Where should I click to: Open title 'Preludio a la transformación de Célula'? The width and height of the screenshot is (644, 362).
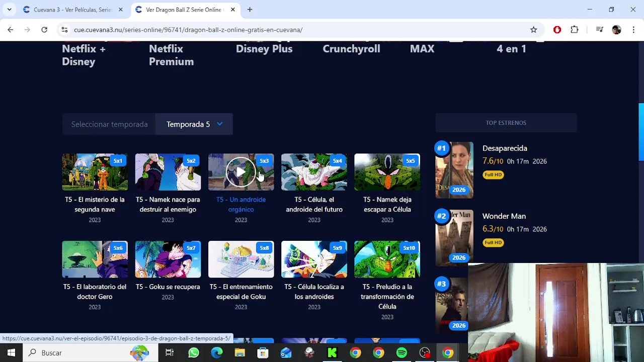click(x=387, y=297)
